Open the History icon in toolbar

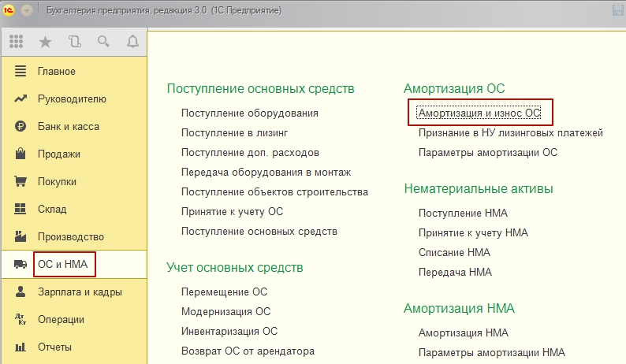75,42
